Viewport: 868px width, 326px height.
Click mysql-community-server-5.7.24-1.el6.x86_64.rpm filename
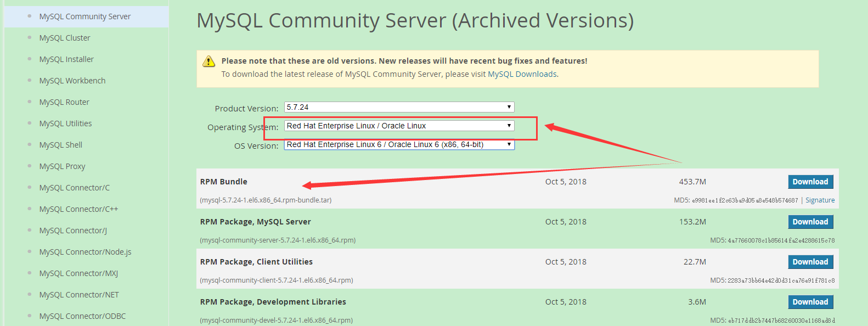pyautogui.click(x=278, y=240)
